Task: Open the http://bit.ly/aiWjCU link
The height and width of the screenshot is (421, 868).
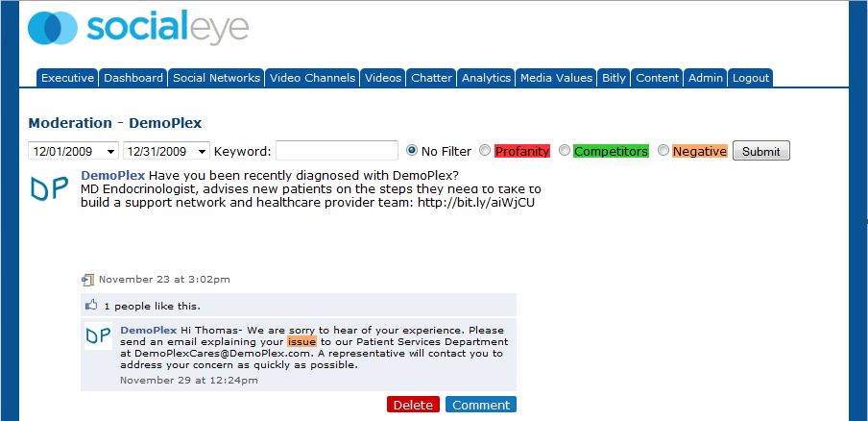Action: (476, 203)
